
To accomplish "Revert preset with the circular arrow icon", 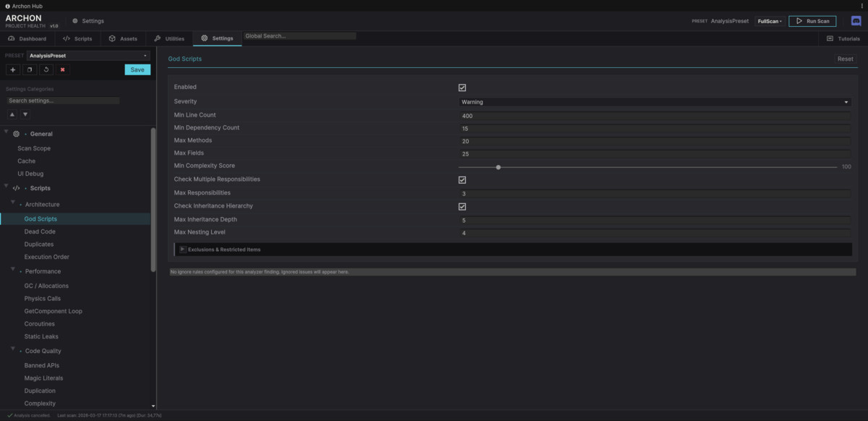I will click(x=46, y=69).
